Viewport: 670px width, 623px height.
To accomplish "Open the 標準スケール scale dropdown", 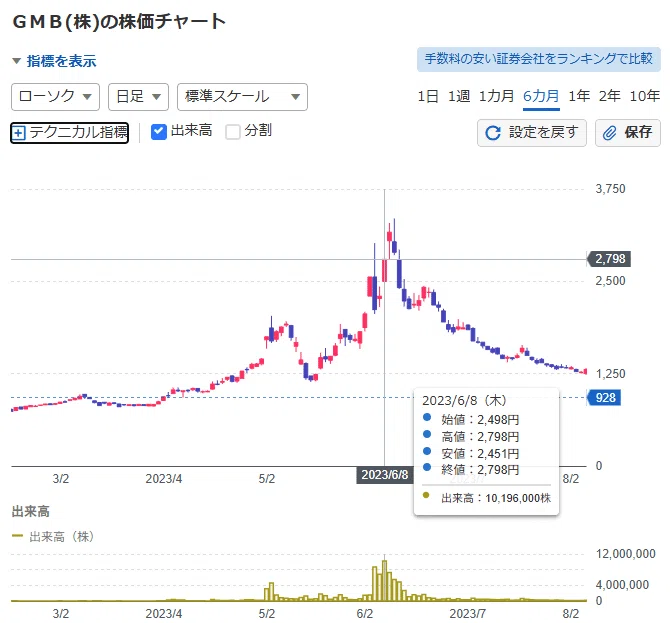I will coord(242,97).
